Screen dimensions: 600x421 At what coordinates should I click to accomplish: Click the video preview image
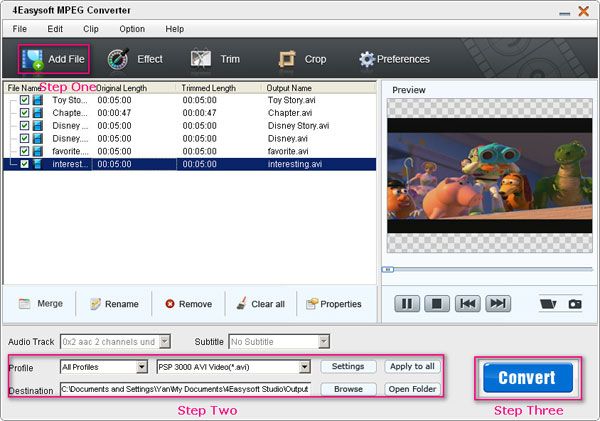pyautogui.click(x=489, y=176)
